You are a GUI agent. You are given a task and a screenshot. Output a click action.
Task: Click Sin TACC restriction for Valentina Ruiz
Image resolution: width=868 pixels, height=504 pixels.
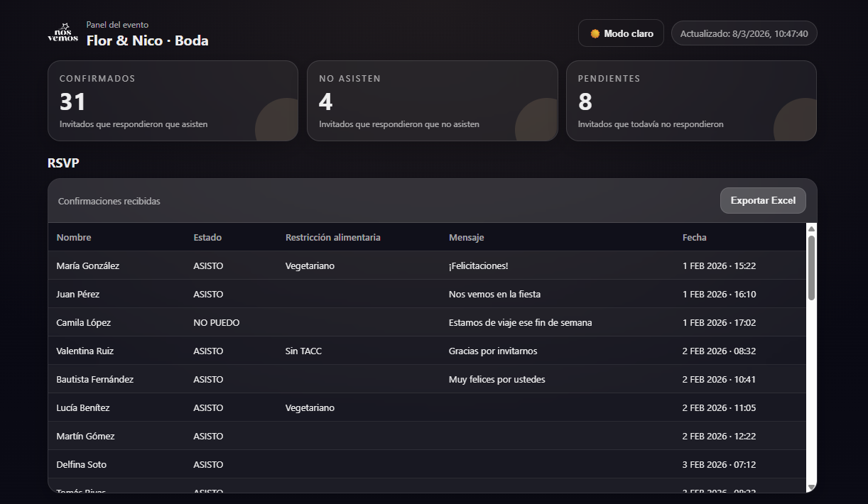point(303,351)
